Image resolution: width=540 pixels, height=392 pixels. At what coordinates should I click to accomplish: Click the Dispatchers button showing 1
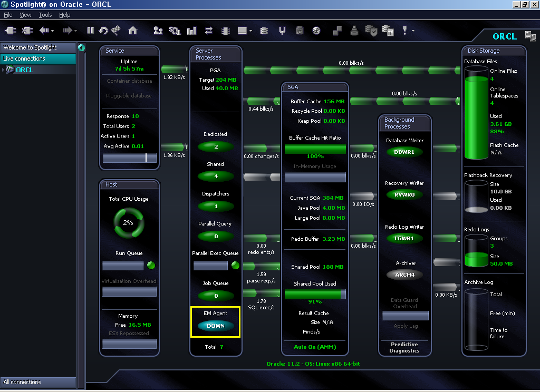click(216, 206)
